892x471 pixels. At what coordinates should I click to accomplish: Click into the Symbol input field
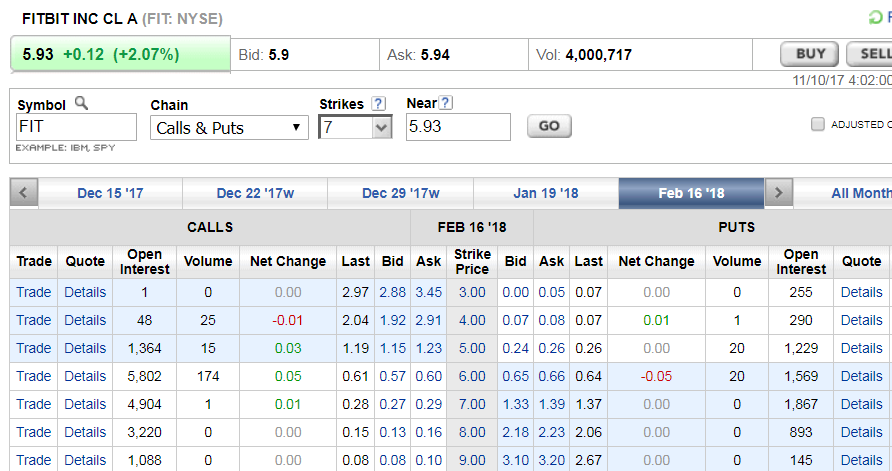(x=76, y=127)
